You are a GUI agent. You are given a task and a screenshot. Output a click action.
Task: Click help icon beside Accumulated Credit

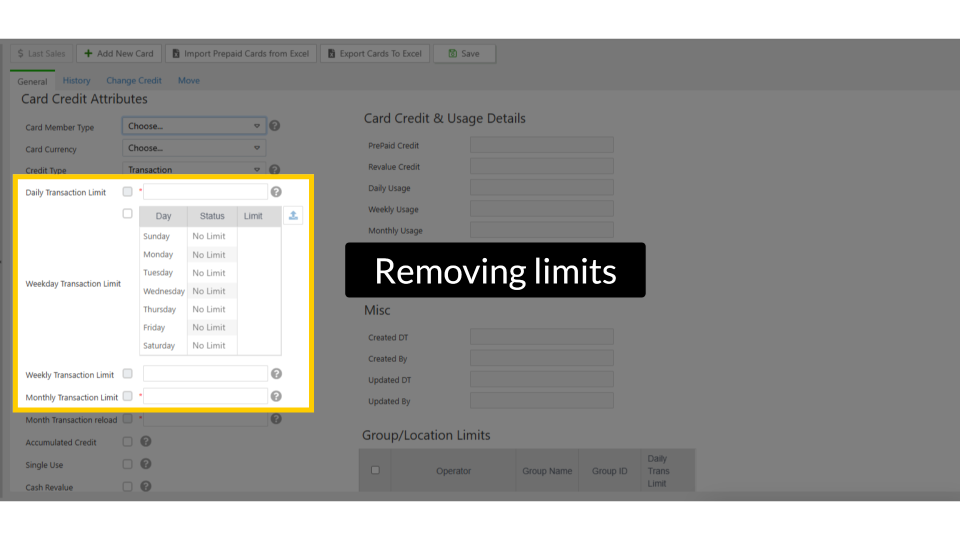point(146,441)
